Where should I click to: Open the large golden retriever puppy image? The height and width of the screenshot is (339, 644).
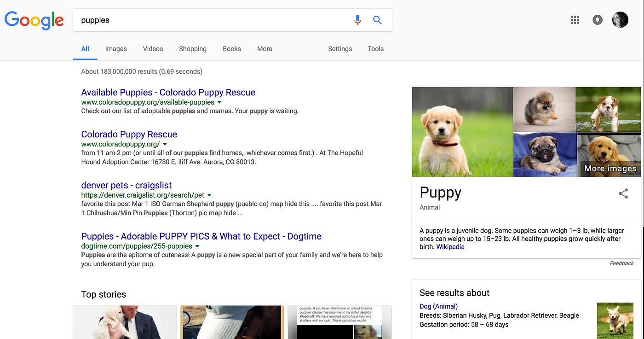tap(462, 132)
